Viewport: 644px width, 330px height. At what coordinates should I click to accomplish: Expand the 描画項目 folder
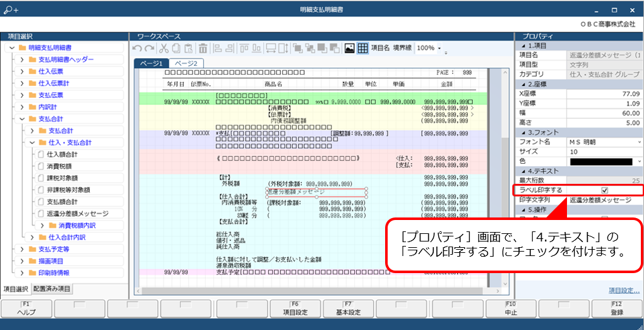click(21, 261)
